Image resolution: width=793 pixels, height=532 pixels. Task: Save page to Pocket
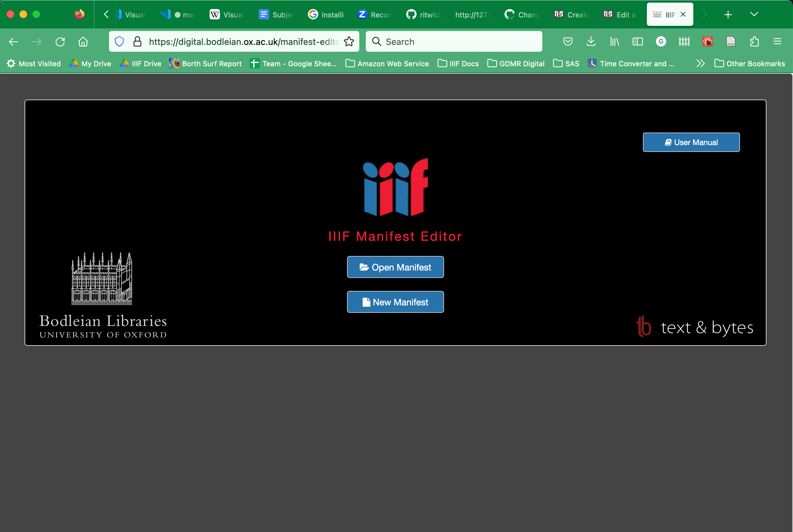click(x=568, y=42)
